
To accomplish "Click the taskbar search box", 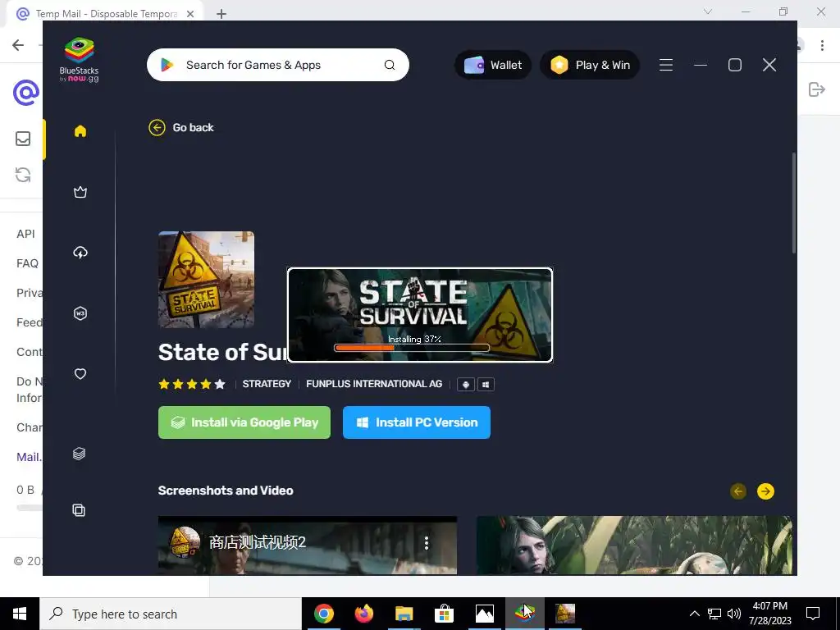I will (171, 614).
